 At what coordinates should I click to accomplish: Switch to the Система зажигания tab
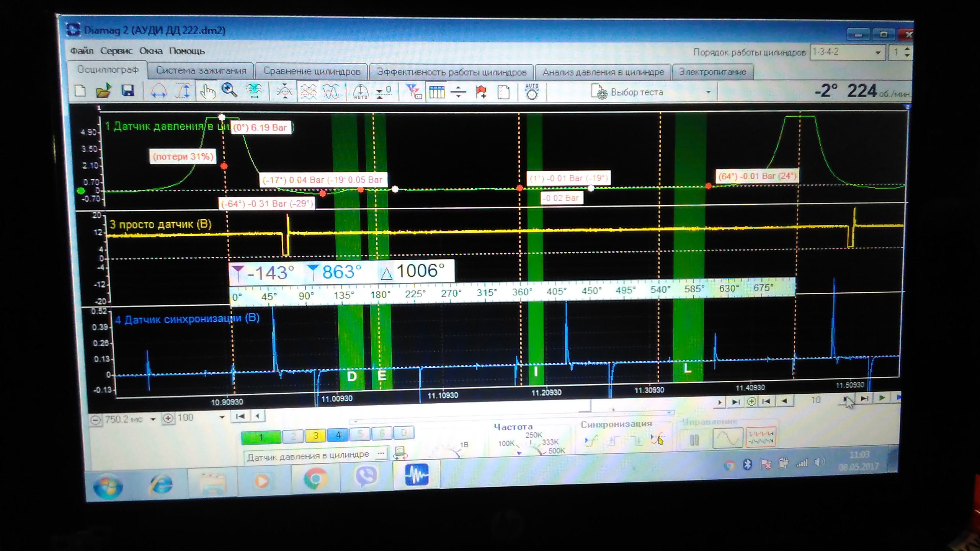[201, 71]
